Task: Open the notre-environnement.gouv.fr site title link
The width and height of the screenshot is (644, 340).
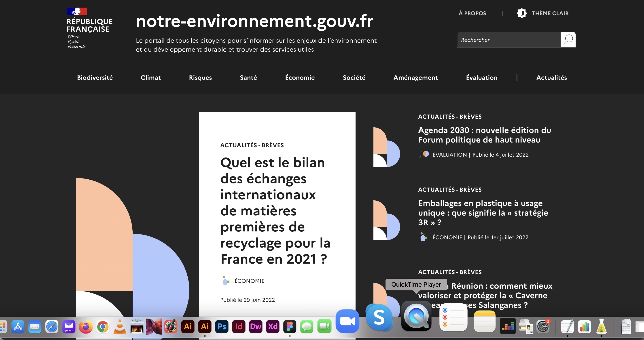Action: [x=254, y=21]
